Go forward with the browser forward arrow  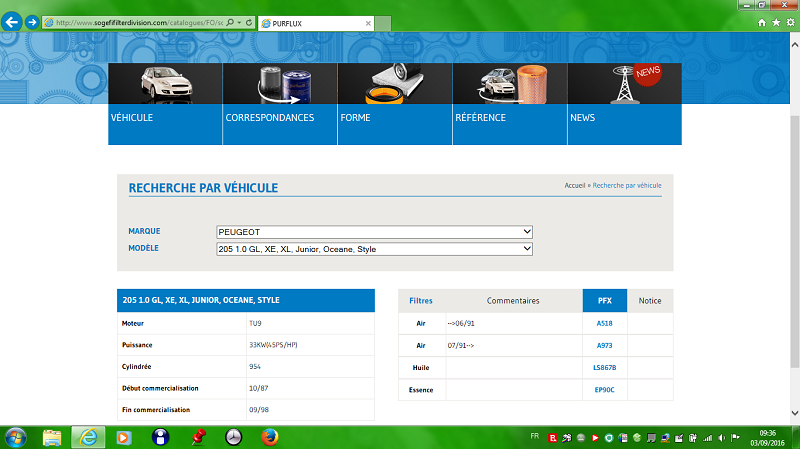pos(32,22)
